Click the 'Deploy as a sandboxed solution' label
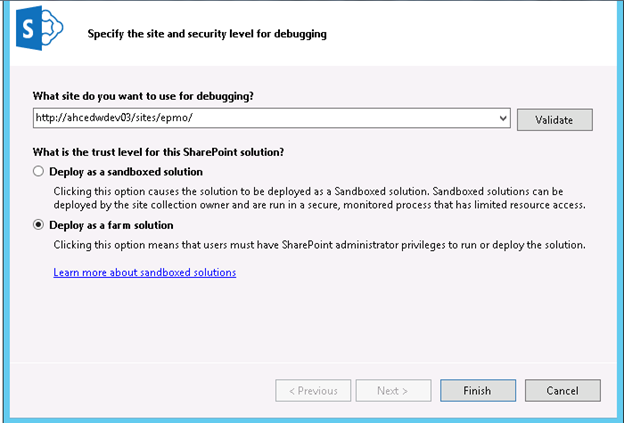Screen dimensions: 624x423 click(126, 172)
